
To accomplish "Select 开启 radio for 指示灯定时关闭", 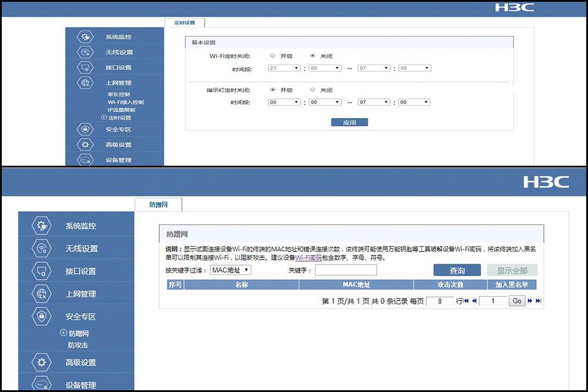I will (273, 89).
